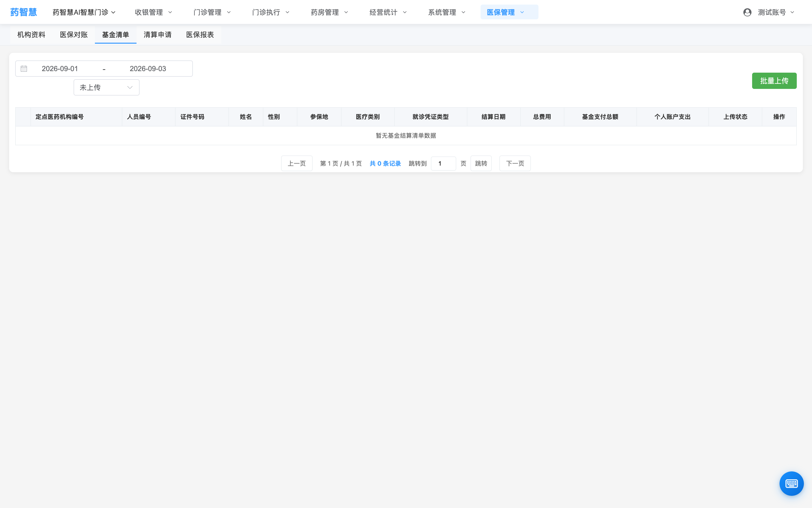The image size is (812, 508).
Task: Click the 总费用 column header
Action: click(542, 117)
